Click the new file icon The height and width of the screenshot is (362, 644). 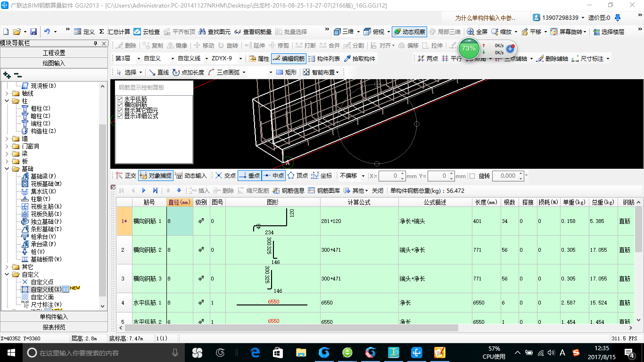(6, 32)
